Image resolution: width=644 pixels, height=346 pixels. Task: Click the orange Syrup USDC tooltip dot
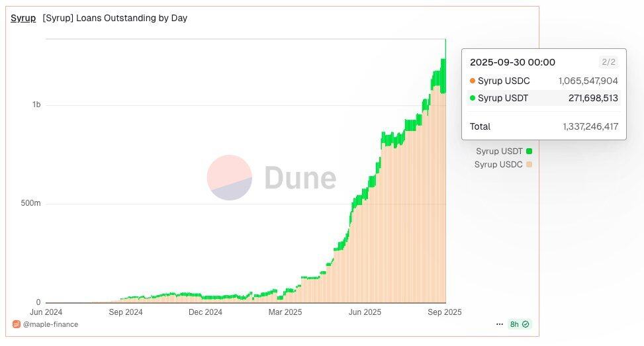472,81
